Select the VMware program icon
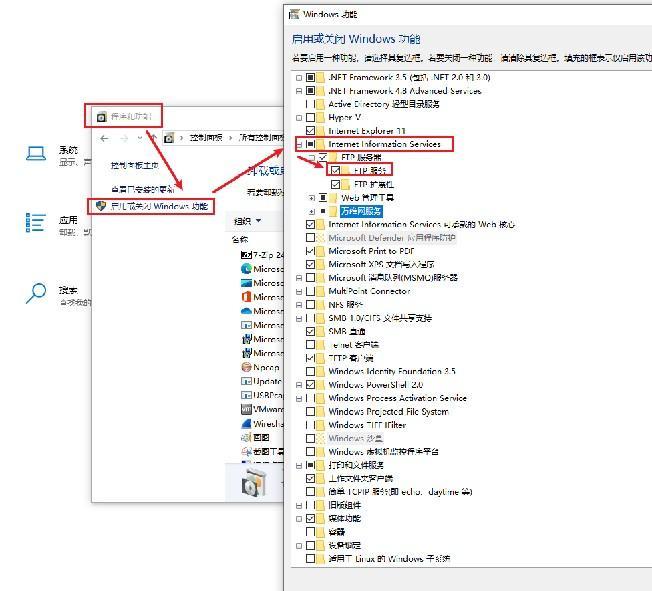The width and height of the screenshot is (652, 591). (246, 409)
